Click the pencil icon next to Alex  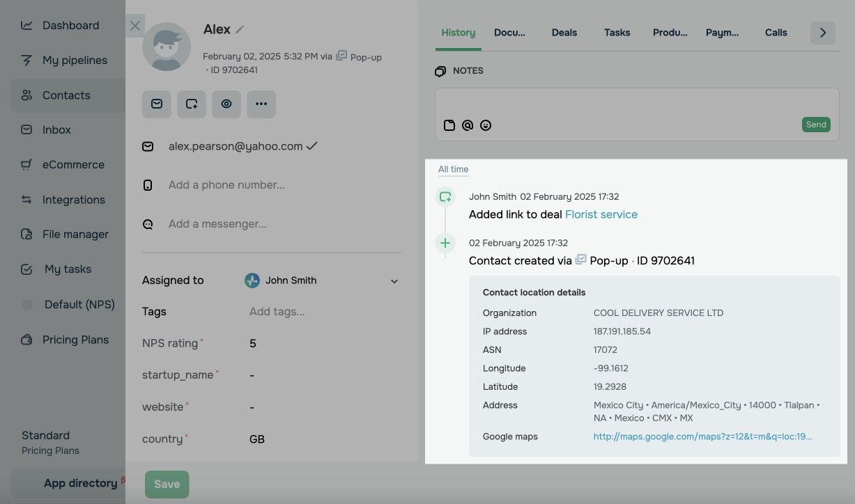pos(240,30)
